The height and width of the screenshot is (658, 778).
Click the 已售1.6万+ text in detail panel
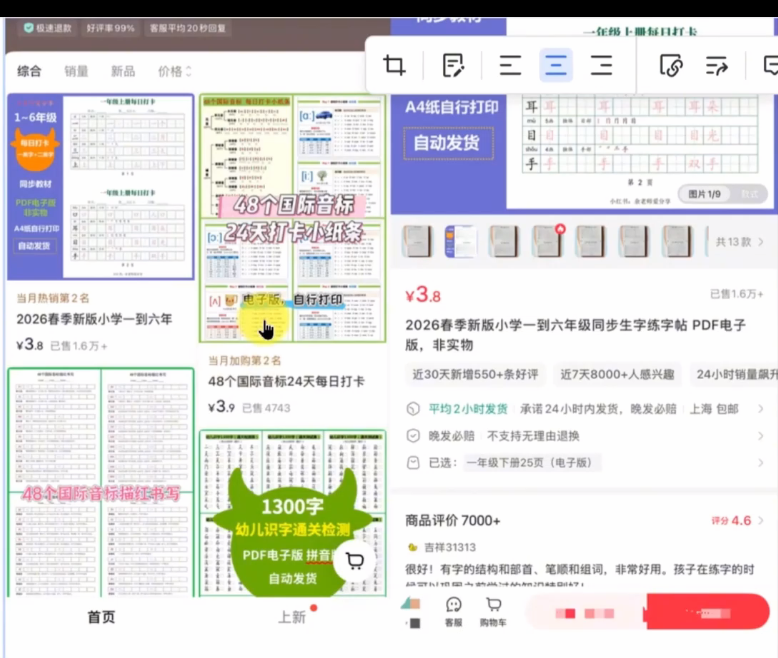pos(736,294)
